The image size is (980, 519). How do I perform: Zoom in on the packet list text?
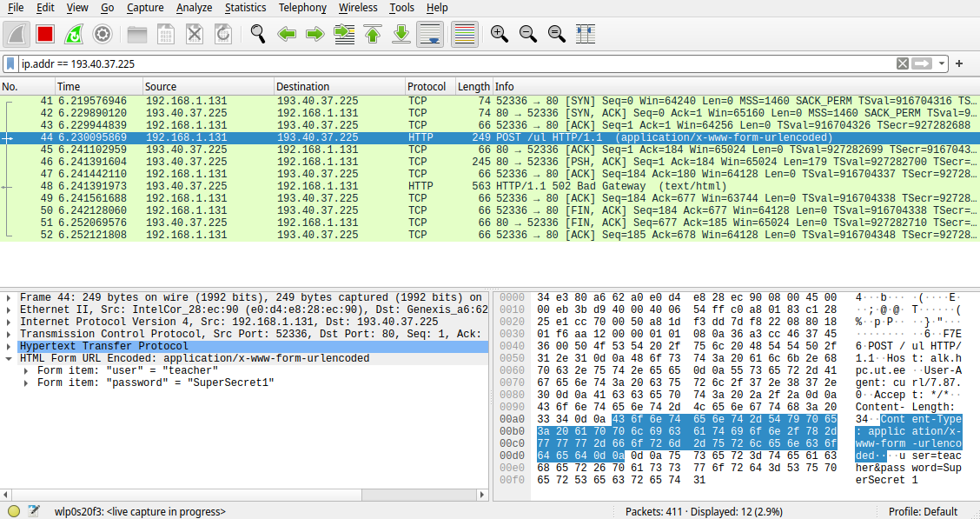coord(500,34)
